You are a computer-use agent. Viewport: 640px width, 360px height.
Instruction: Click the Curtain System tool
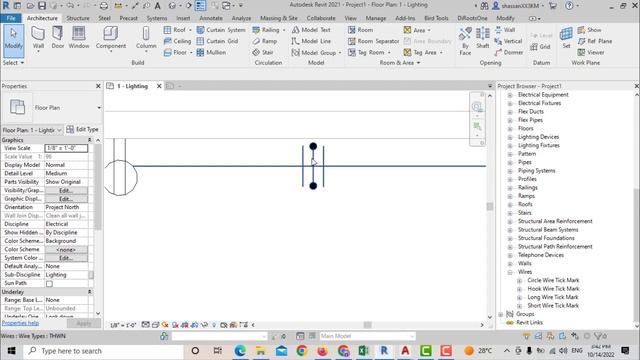221,30
